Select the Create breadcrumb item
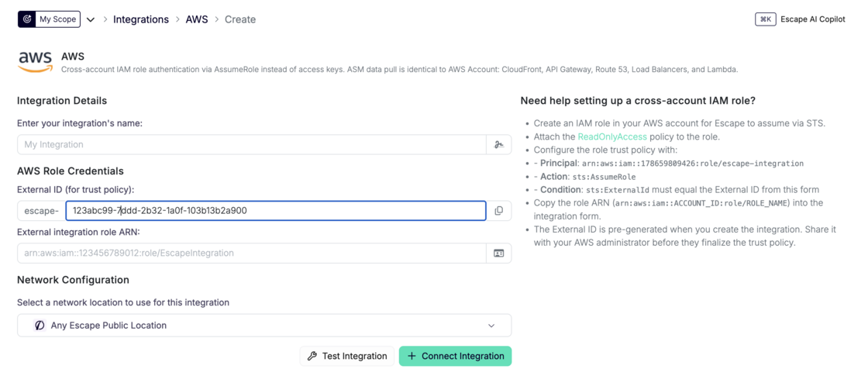This screenshot has width=868, height=376. pos(240,19)
